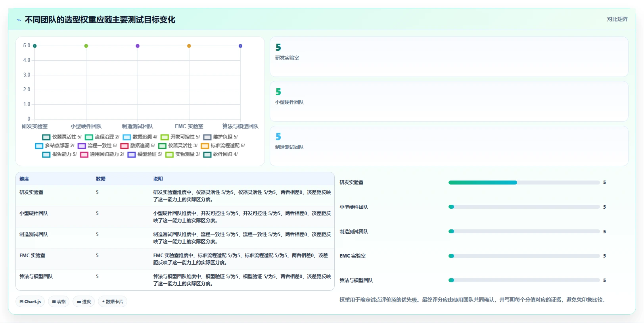Image resolution: width=644 pixels, height=323 pixels.
Task: Click the 小型硬件团队 progress bar
Action: [x=524, y=207]
